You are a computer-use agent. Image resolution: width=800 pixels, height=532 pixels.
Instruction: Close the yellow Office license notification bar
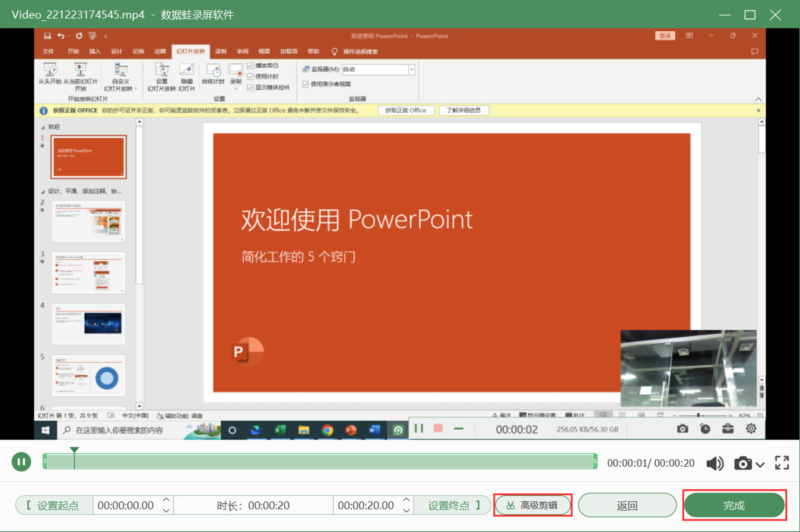coord(758,110)
